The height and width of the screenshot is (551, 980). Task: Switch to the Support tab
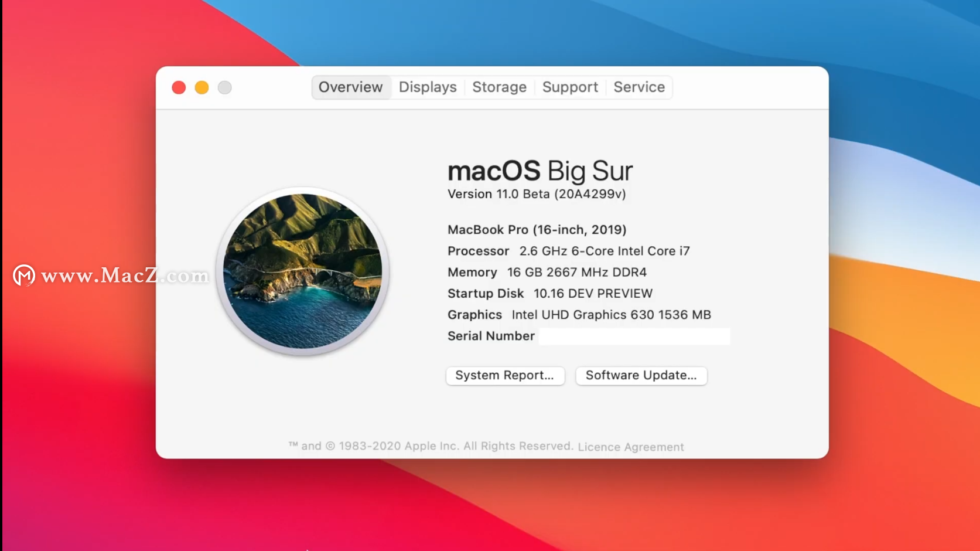tap(570, 87)
